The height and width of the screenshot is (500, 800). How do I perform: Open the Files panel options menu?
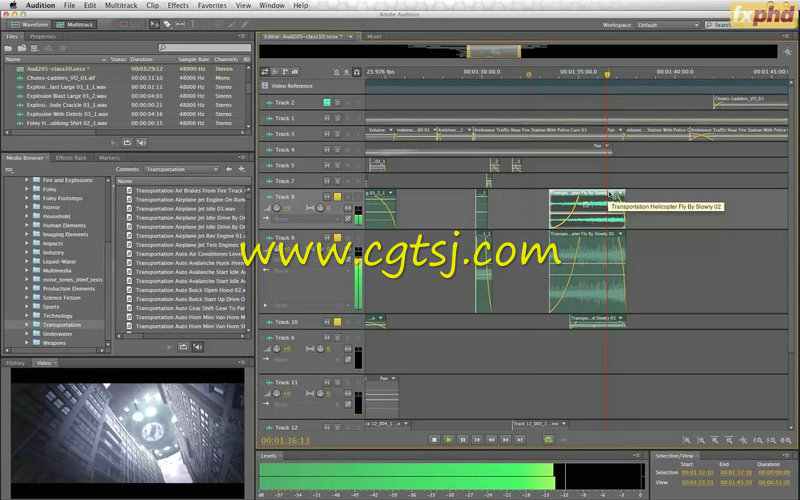[x=241, y=36]
